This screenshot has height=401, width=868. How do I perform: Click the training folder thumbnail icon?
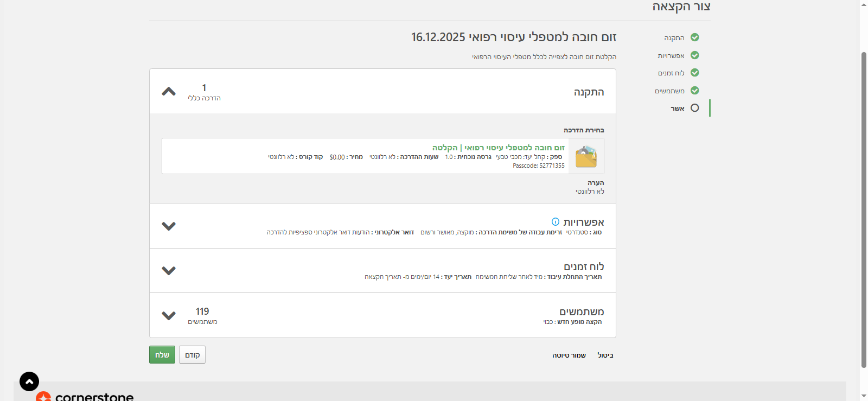coord(586,156)
